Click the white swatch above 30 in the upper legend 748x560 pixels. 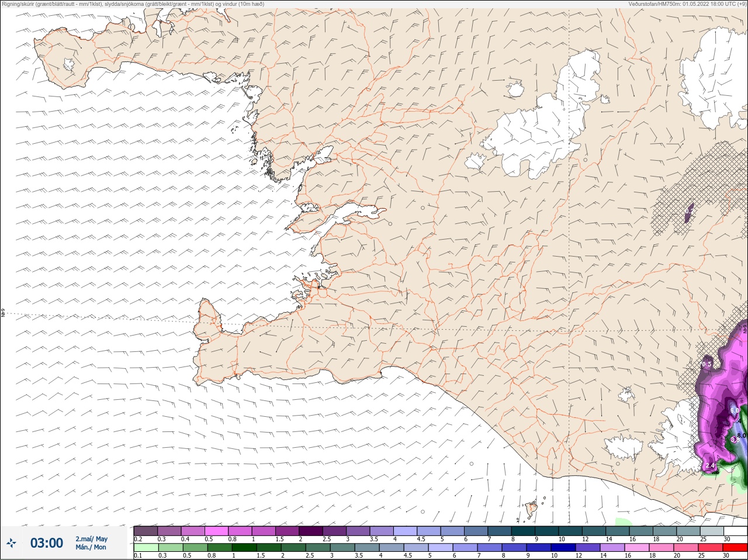tap(735, 531)
